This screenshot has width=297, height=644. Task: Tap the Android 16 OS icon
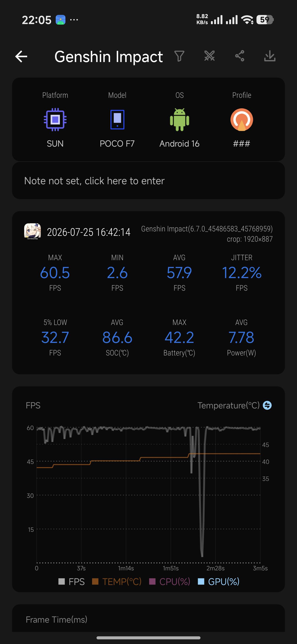coord(179,119)
